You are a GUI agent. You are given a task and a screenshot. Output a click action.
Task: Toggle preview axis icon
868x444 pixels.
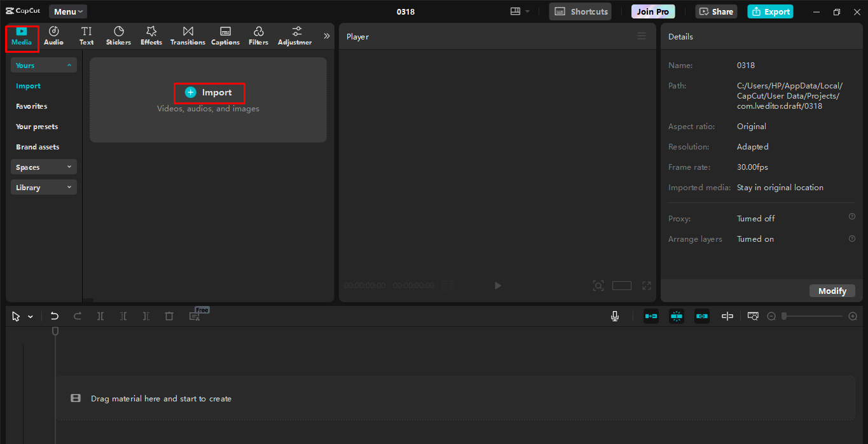click(727, 316)
